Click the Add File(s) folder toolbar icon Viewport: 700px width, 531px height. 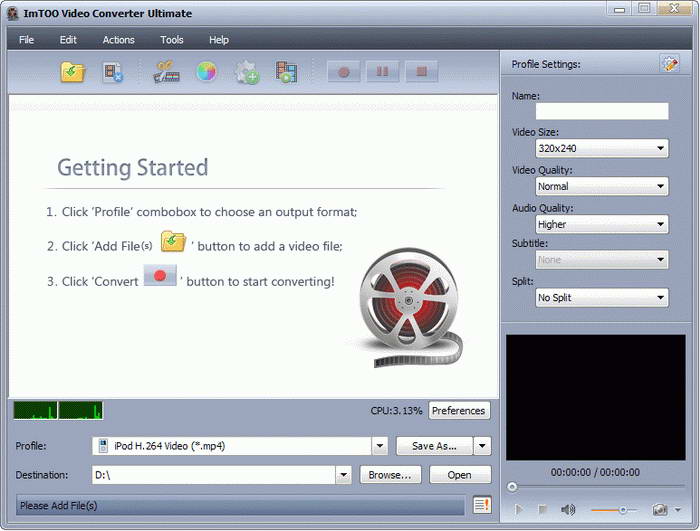click(73, 72)
